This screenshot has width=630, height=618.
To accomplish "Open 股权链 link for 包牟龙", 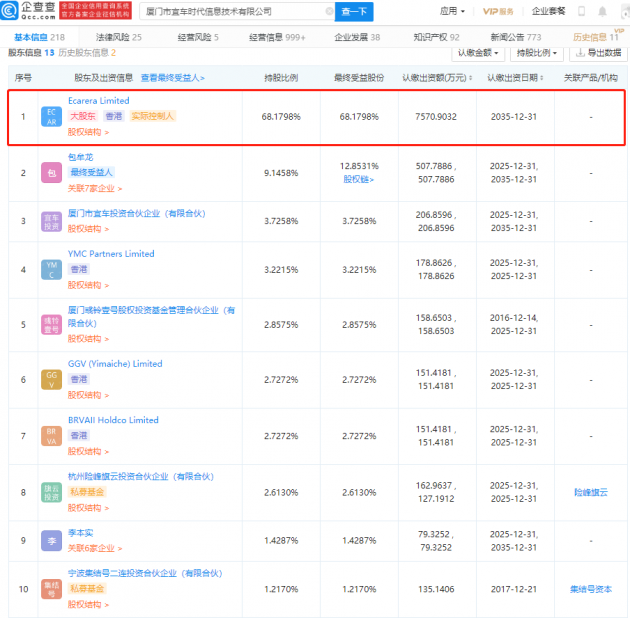I will pyautogui.click(x=359, y=179).
